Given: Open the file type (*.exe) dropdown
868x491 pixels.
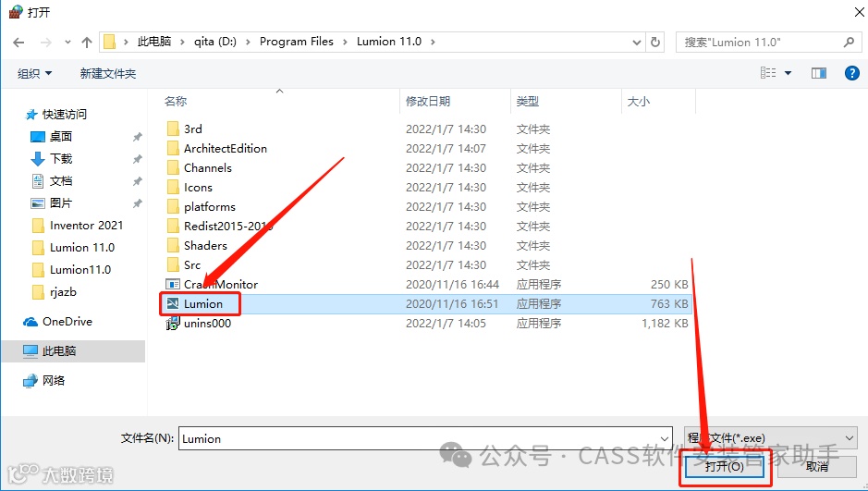Looking at the screenshot, I should (x=771, y=438).
